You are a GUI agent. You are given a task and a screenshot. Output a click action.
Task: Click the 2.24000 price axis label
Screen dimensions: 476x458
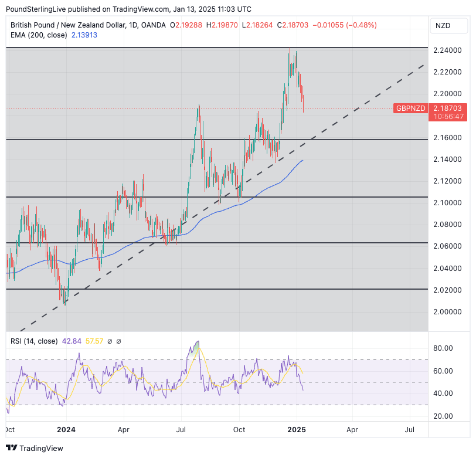[447, 50]
